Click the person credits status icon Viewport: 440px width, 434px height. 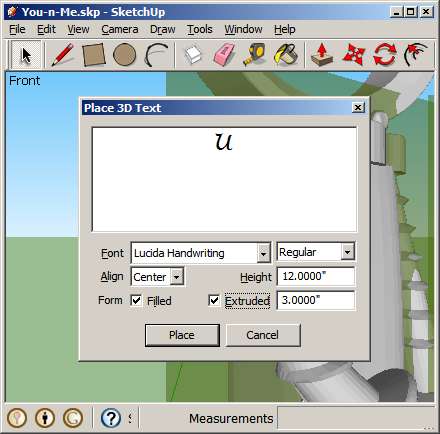pos(45,418)
